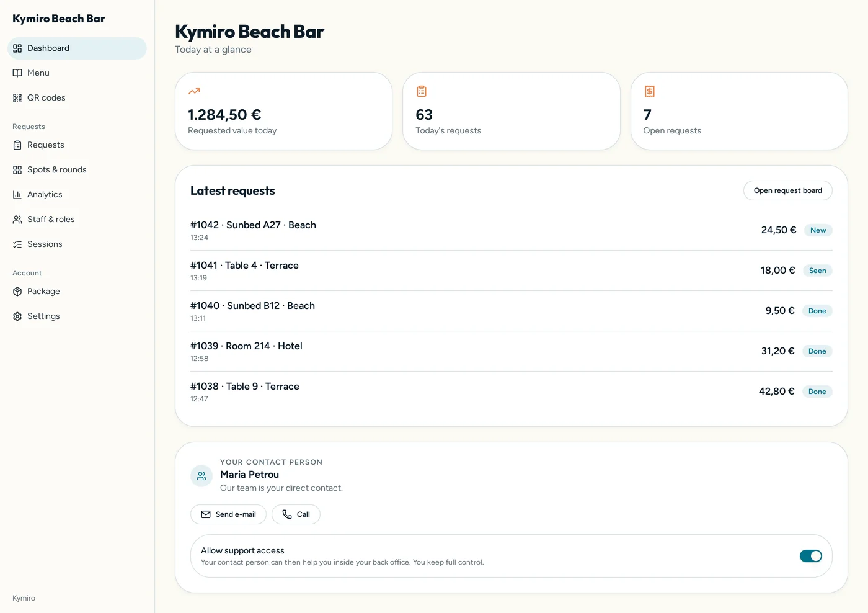Image resolution: width=868 pixels, height=613 pixels.
Task: Click the New status badge
Action: point(818,230)
